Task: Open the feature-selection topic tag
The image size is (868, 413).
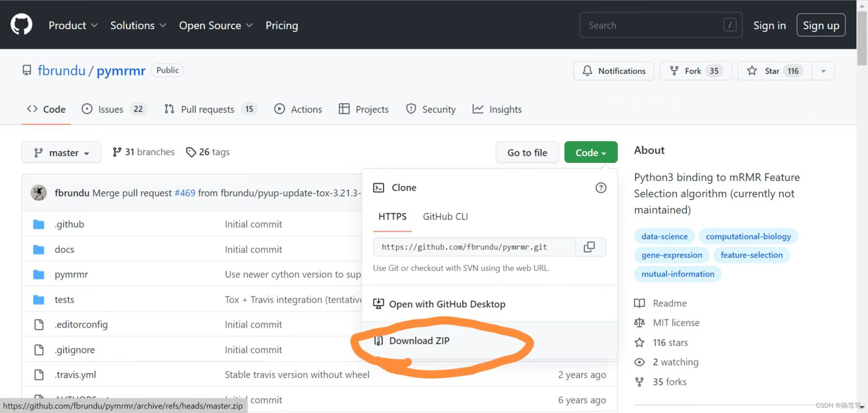Action: (751, 255)
